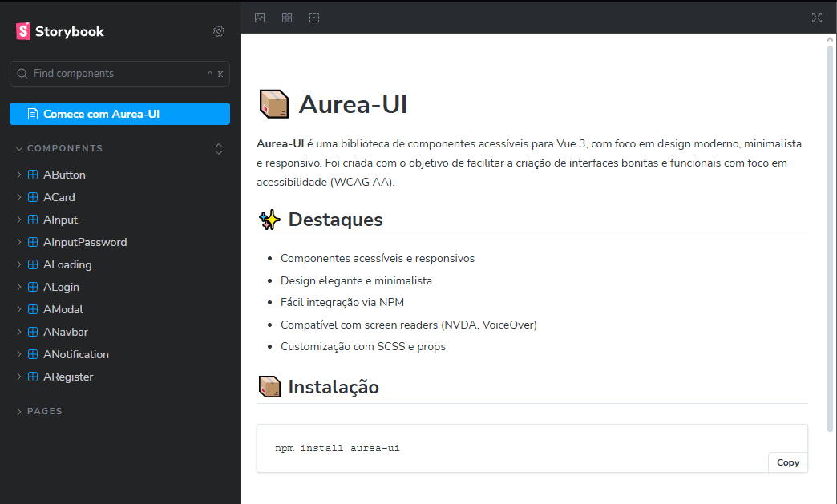This screenshot has width=837, height=504.
Task: Click the ANotification component grid icon
Action: pos(33,354)
